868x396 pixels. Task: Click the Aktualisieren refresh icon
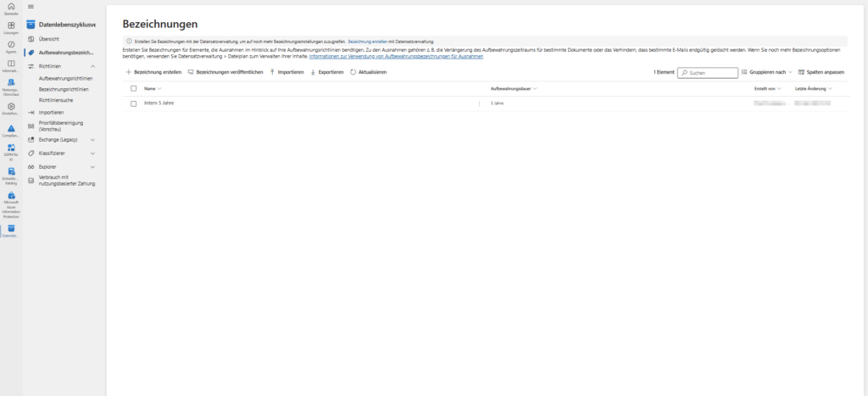coord(353,72)
